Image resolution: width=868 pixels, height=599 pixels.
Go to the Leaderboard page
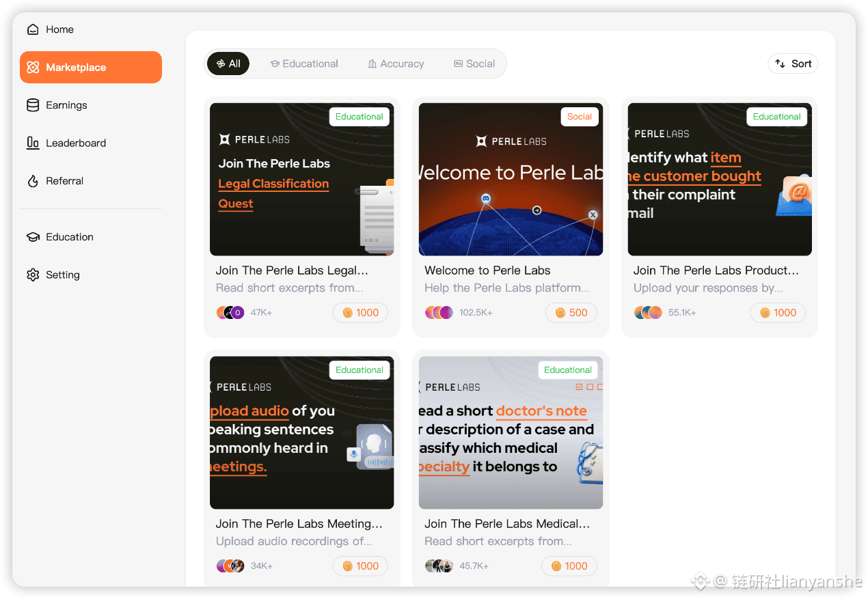click(x=91, y=143)
